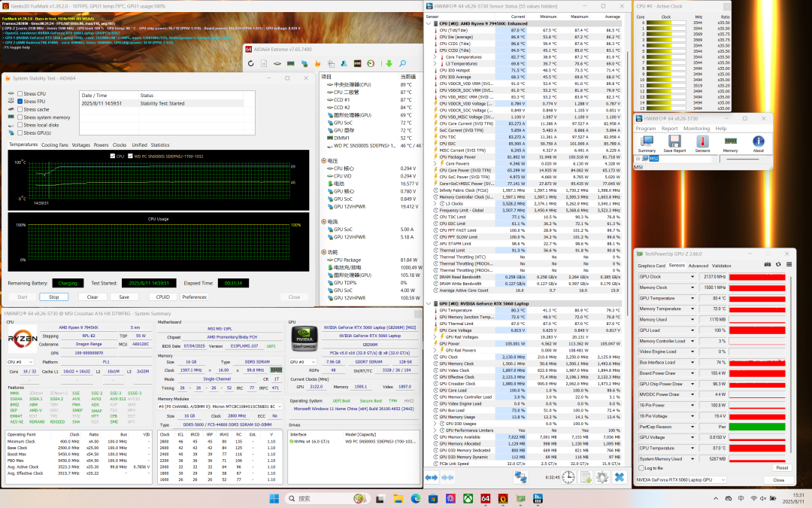
Task: Click the refresh icon in the AIDA64 toolbar
Action: click(x=250, y=63)
